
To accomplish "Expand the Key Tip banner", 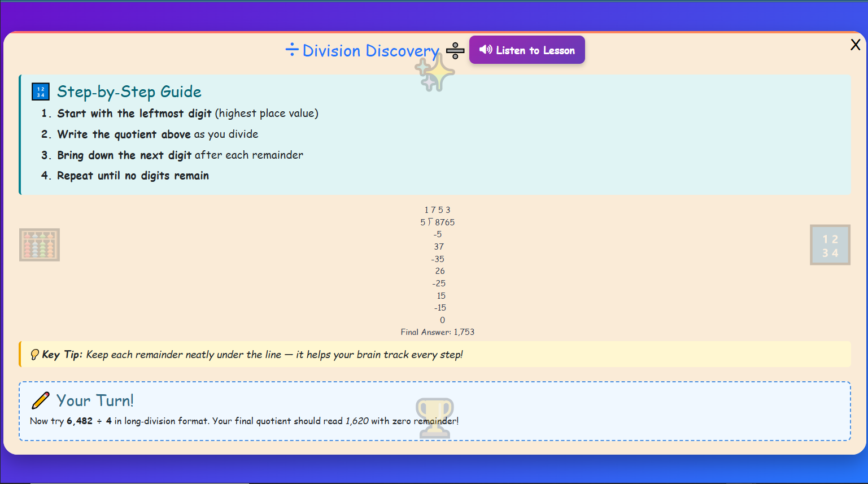I will click(434, 354).
